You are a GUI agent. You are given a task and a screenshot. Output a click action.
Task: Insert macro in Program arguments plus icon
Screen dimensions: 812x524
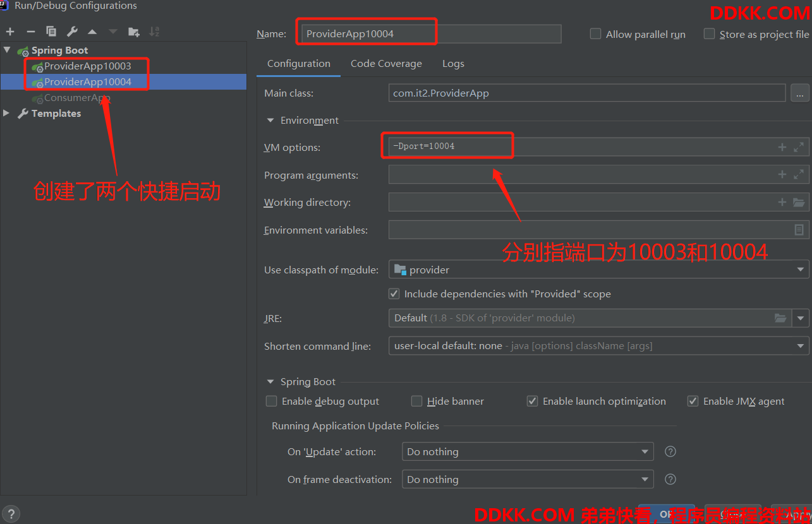pyautogui.click(x=782, y=174)
